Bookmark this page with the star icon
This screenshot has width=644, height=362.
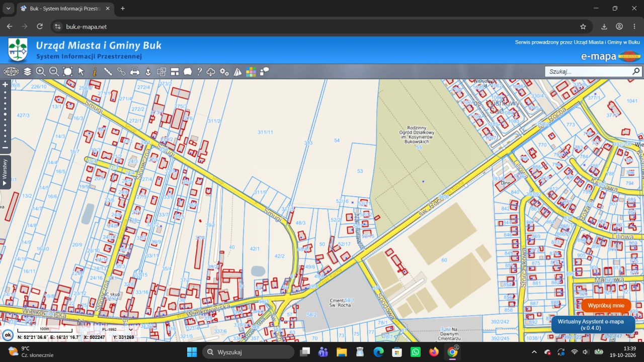tap(583, 27)
